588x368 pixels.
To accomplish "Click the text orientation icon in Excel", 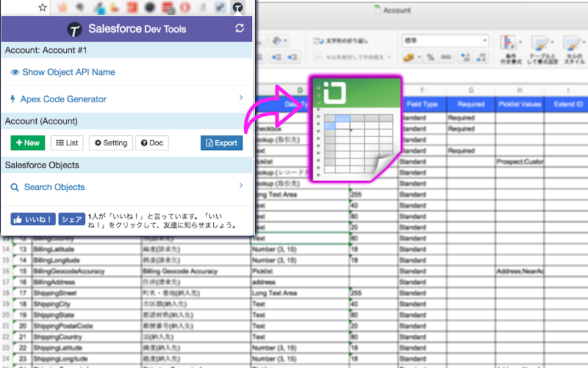I will pos(277,40).
